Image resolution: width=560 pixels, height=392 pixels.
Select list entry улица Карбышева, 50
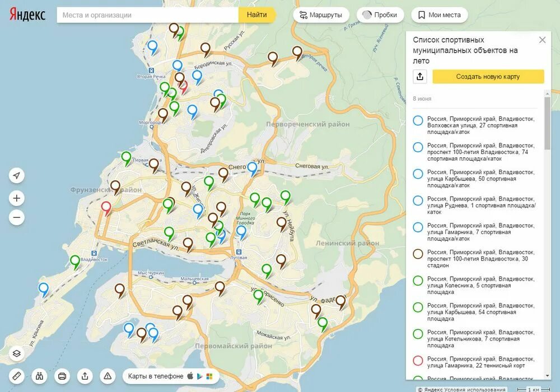(x=475, y=179)
